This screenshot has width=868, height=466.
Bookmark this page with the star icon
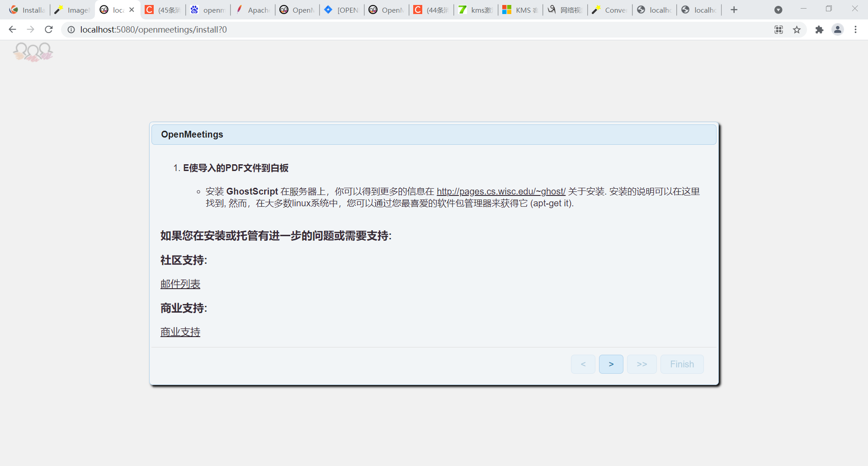tap(797, 29)
